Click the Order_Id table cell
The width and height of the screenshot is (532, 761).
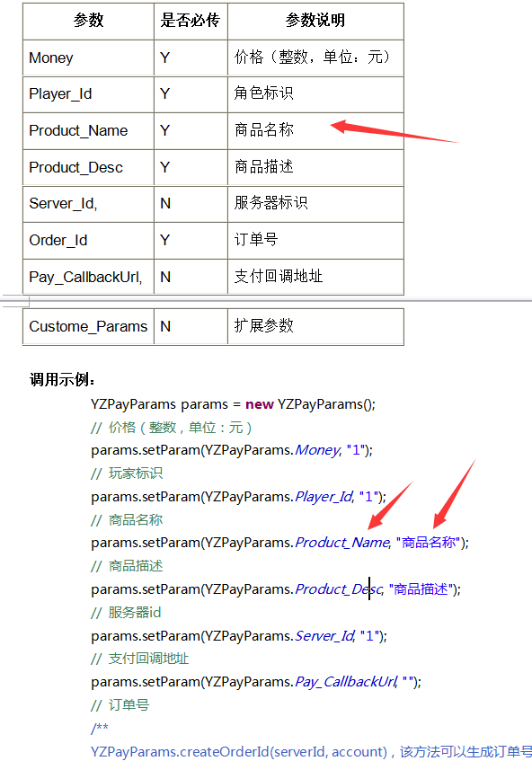pyautogui.click(x=88, y=241)
